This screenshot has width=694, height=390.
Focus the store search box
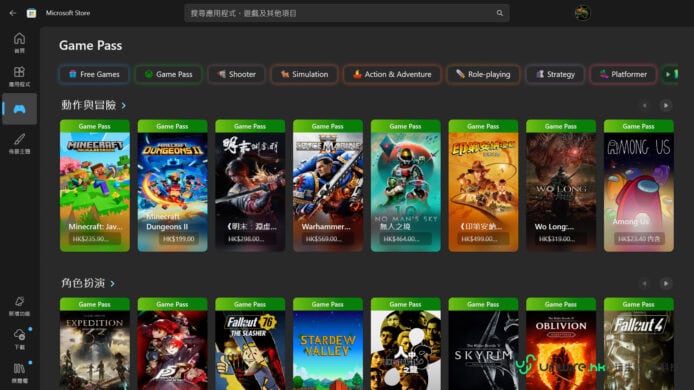click(x=347, y=13)
